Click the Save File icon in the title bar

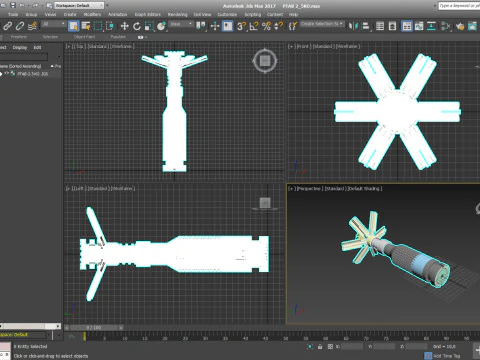coord(13,5)
